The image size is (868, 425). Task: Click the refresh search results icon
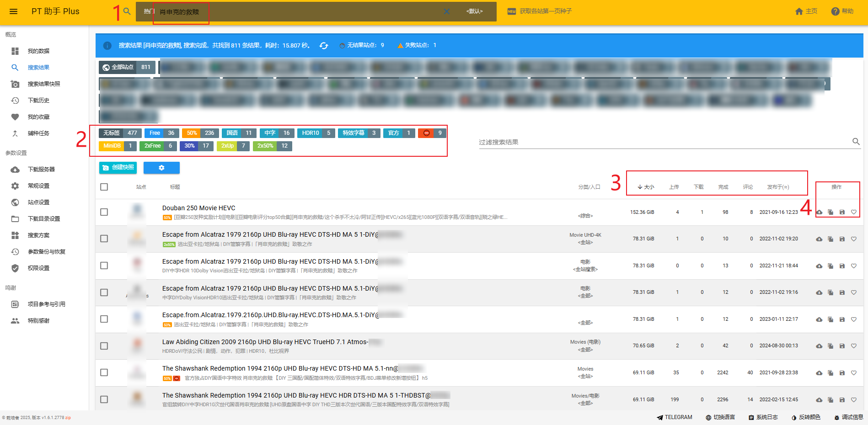click(324, 46)
